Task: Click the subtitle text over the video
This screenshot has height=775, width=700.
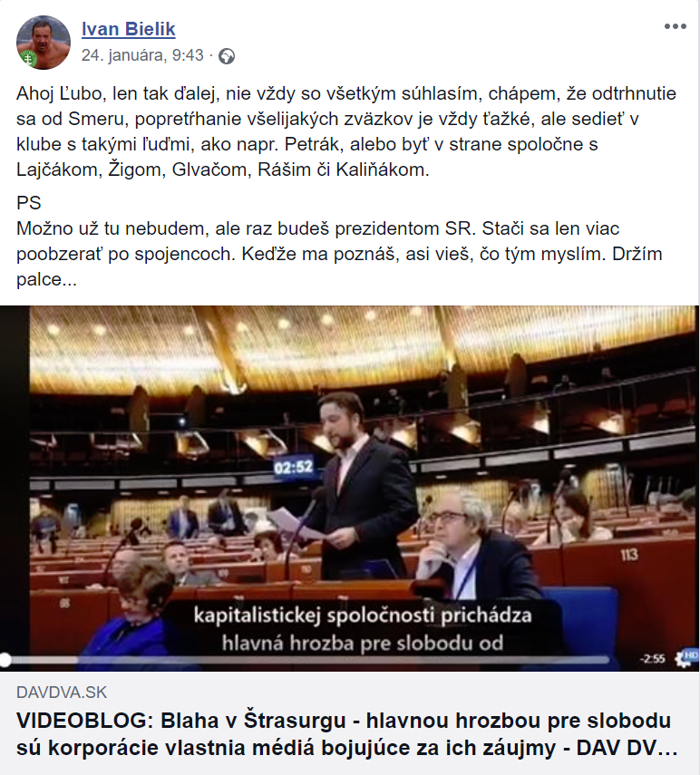Action: coord(363,629)
